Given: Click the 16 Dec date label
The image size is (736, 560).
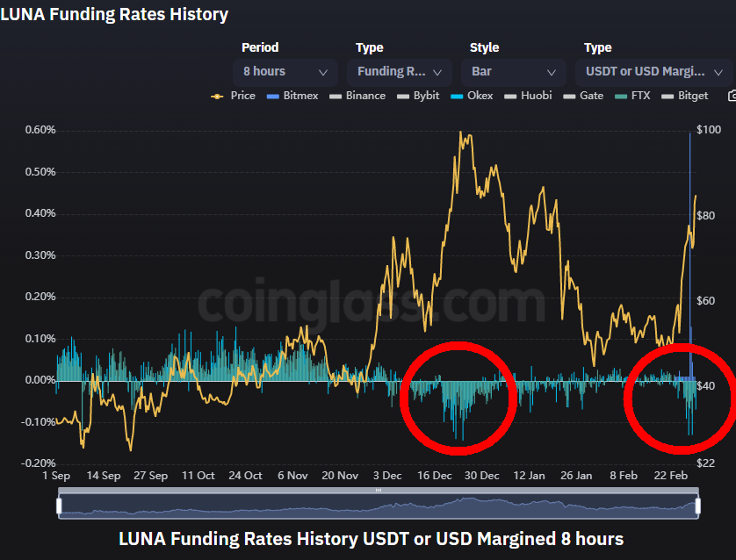Looking at the screenshot, I should pos(435,476).
